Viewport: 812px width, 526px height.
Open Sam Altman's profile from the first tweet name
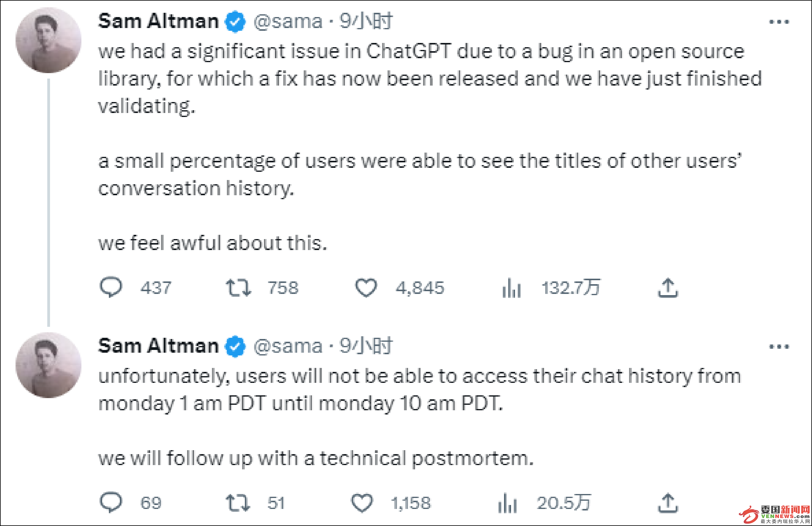pyautogui.click(x=158, y=21)
